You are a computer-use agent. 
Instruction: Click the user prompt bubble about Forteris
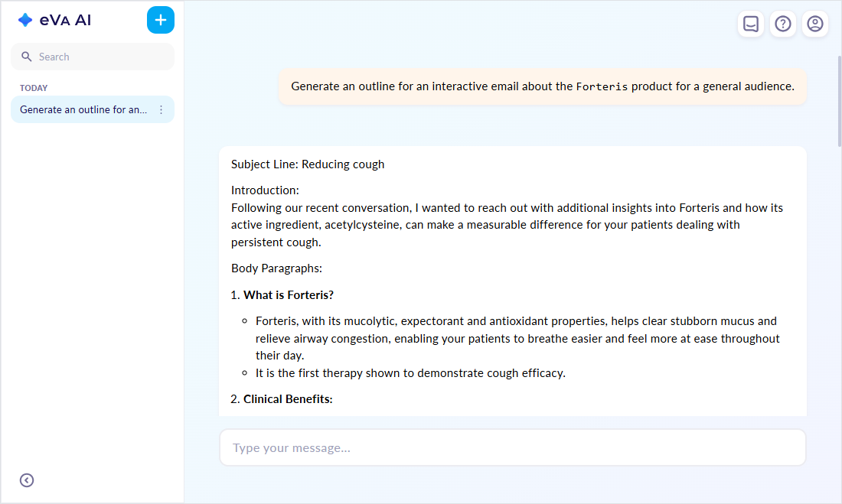tap(542, 86)
